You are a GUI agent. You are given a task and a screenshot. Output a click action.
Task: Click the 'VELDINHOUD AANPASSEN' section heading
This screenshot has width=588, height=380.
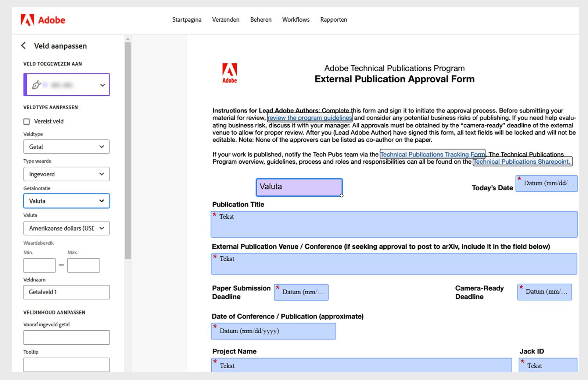pyautogui.click(x=54, y=312)
